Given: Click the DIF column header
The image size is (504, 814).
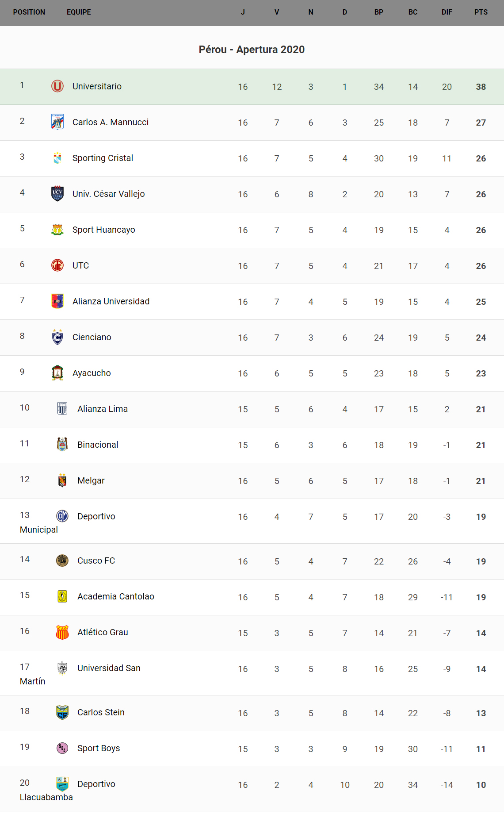Looking at the screenshot, I should (x=447, y=12).
